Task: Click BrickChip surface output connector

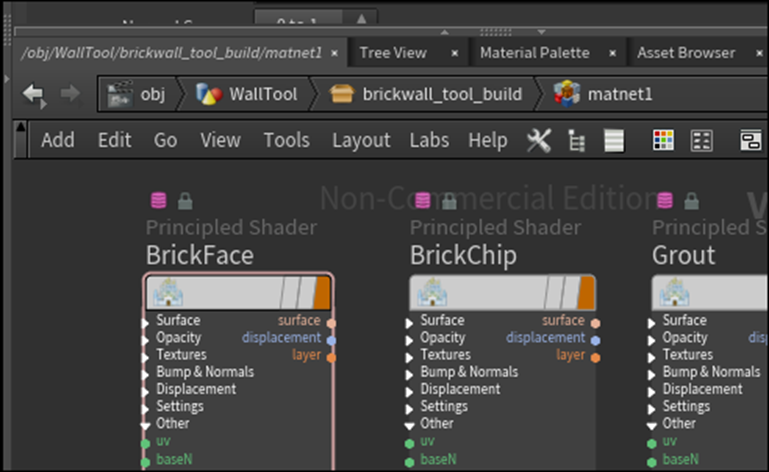Action: [595, 323]
